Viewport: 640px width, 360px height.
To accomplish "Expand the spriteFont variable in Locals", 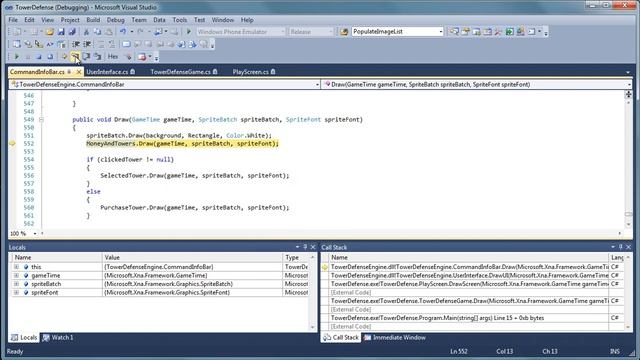I will 16,293.
